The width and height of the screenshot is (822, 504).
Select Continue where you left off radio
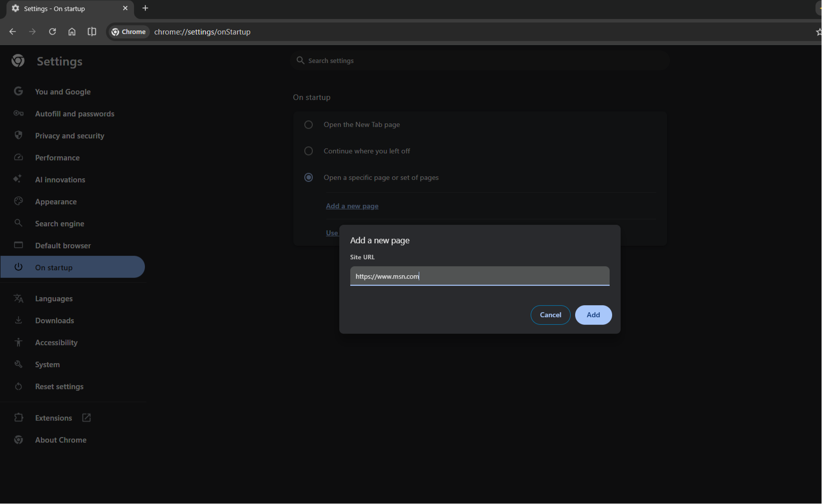pyautogui.click(x=308, y=151)
